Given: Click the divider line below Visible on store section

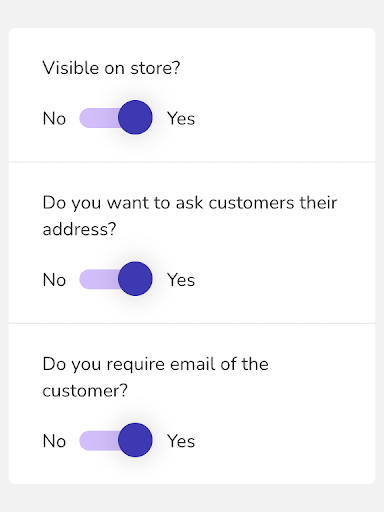Looking at the screenshot, I should pos(192,162).
